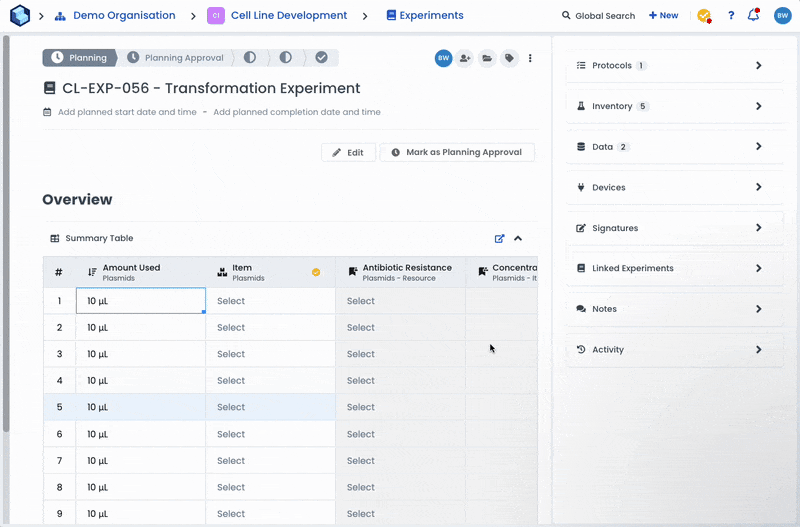800x527 pixels.
Task: Click the Summary Table edit icon
Action: 500,239
